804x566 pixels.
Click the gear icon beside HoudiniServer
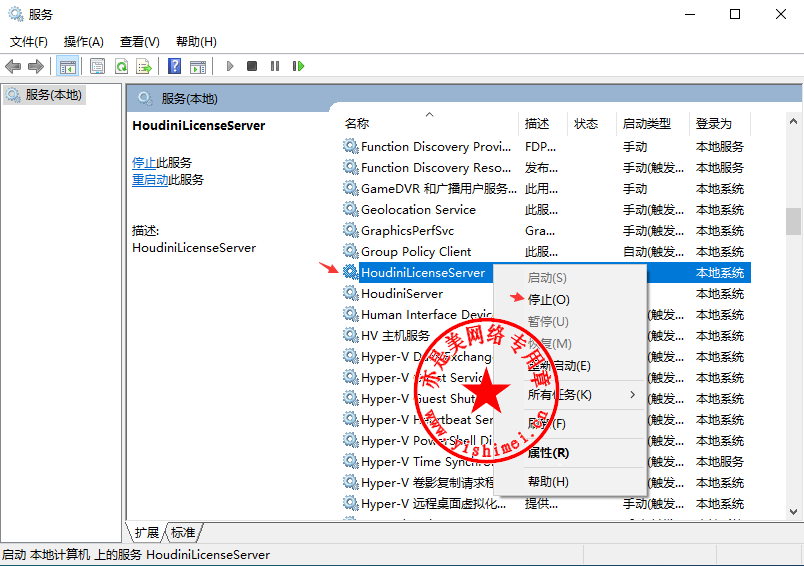351,293
